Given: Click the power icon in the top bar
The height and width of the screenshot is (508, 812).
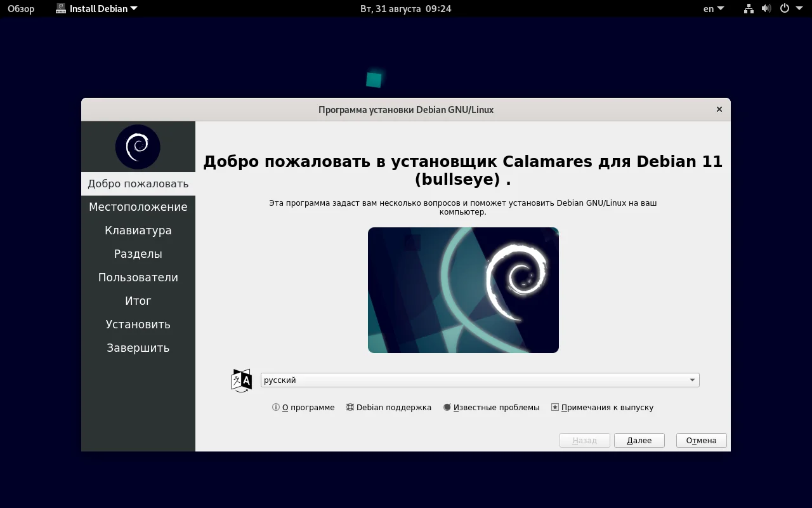Looking at the screenshot, I should [x=784, y=8].
